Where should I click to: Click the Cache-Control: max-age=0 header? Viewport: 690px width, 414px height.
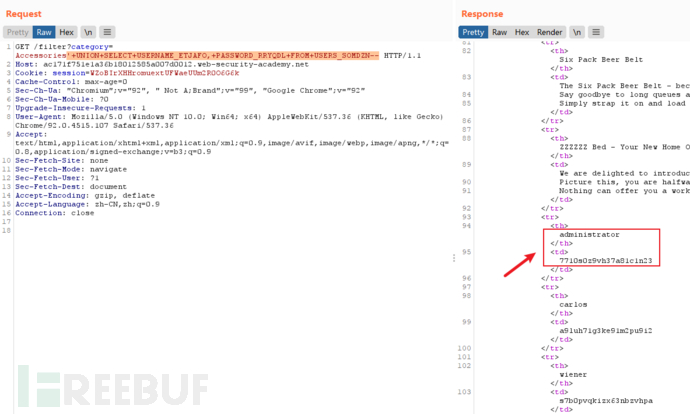pyautogui.click(x=71, y=82)
